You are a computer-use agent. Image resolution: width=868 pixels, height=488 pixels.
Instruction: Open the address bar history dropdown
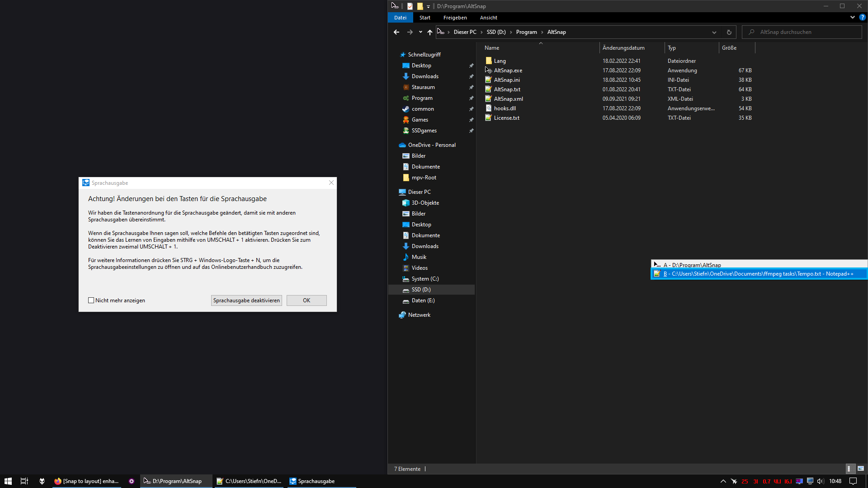point(714,32)
